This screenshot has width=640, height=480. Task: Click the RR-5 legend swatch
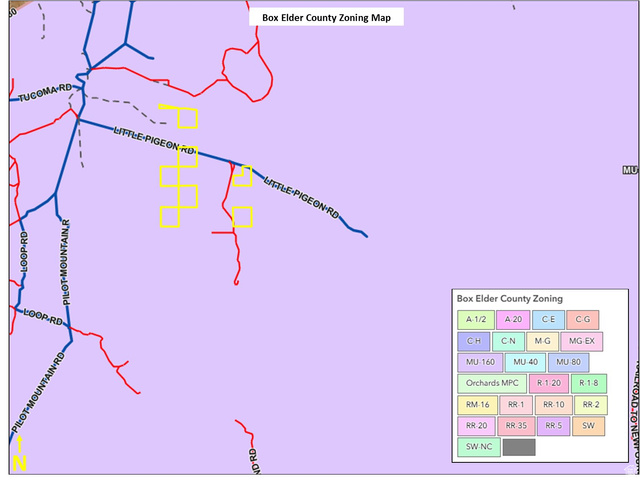pos(552,426)
